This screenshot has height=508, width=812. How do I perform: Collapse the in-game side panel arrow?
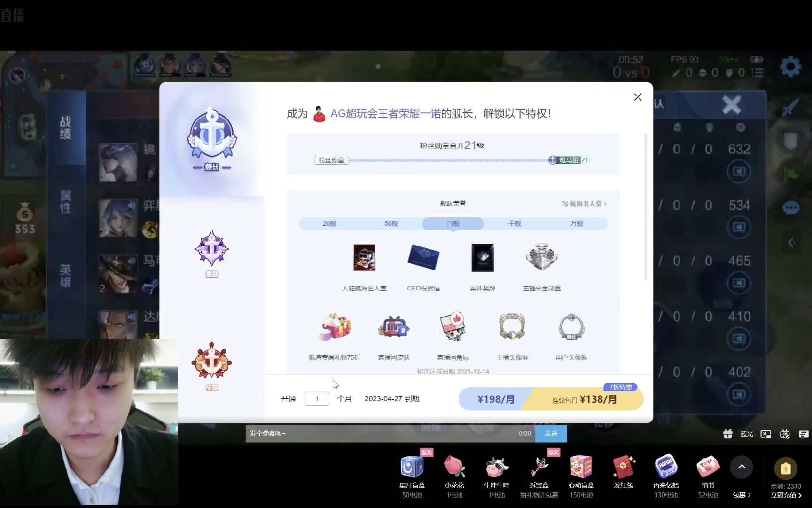tap(791, 243)
